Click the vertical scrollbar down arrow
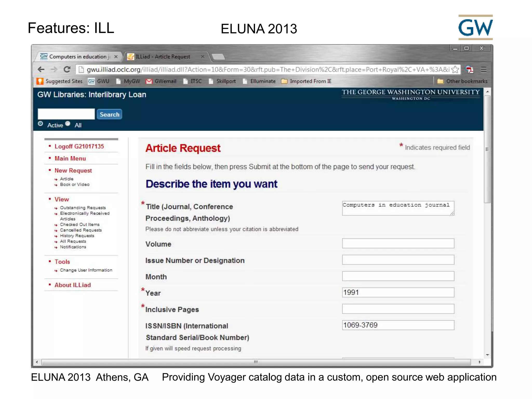The height and width of the screenshot is (399, 532). point(487,355)
